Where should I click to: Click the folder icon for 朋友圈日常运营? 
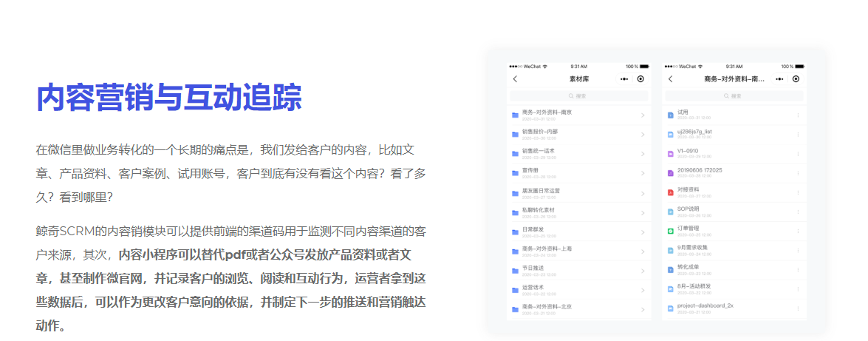(516, 193)
